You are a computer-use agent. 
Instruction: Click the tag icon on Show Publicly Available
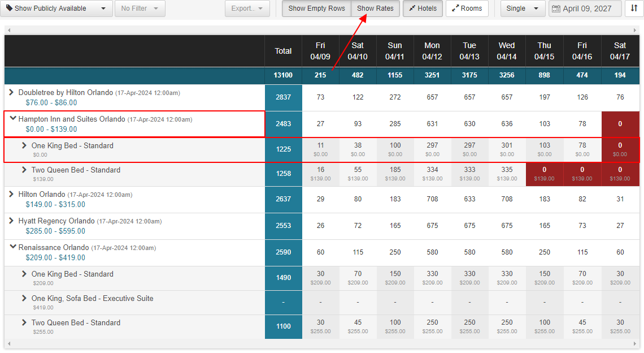click(9, 8)
